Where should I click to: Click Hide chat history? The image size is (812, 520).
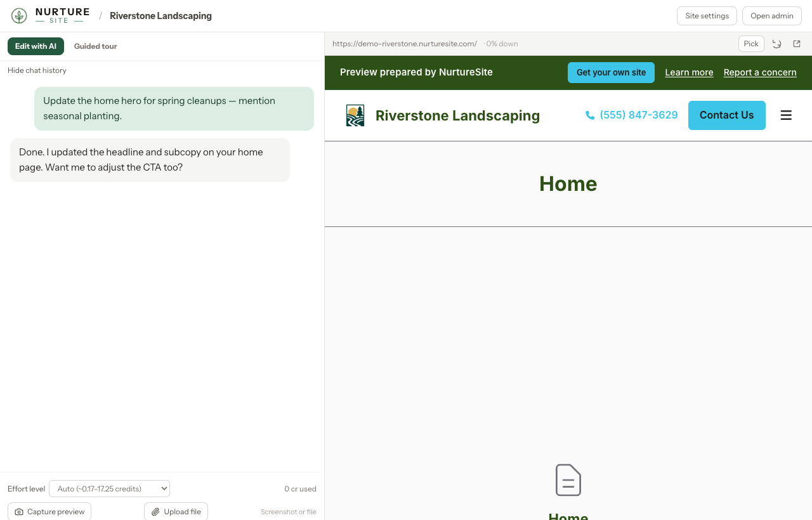point(37,70)
